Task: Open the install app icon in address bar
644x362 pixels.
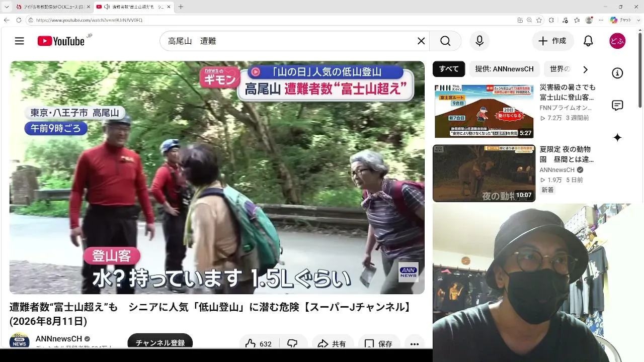Action: 520,20
